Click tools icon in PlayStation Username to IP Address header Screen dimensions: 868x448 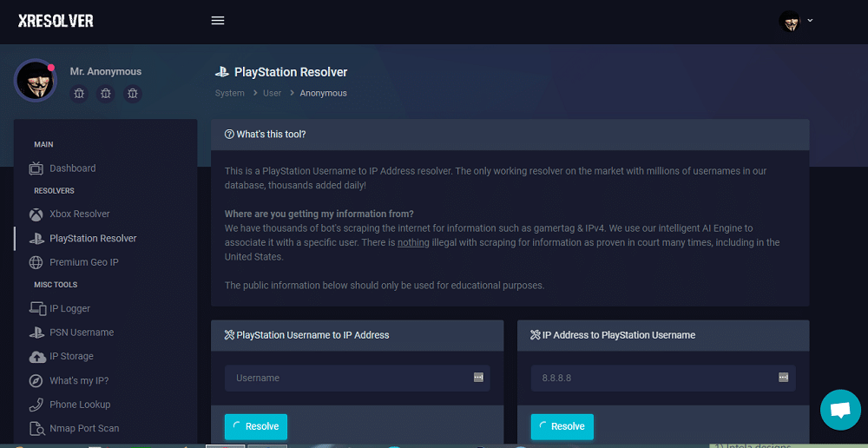point(230,335)
